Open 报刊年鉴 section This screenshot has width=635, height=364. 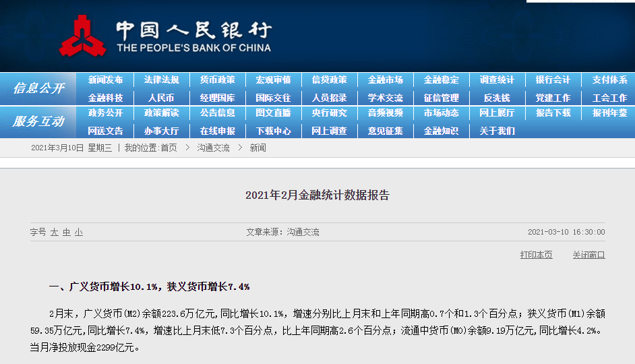[609, 113]
